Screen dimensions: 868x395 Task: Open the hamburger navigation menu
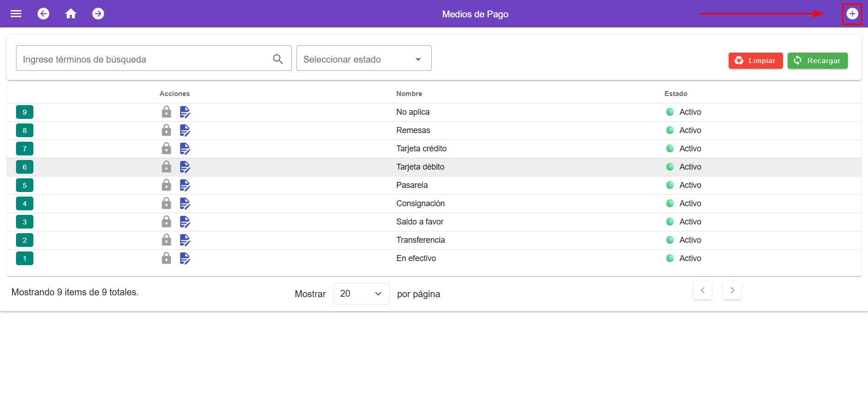(x=16, y=14)
